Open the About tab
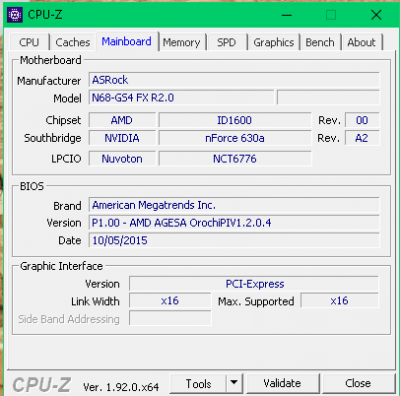400x396 pixels. (362, 42)
